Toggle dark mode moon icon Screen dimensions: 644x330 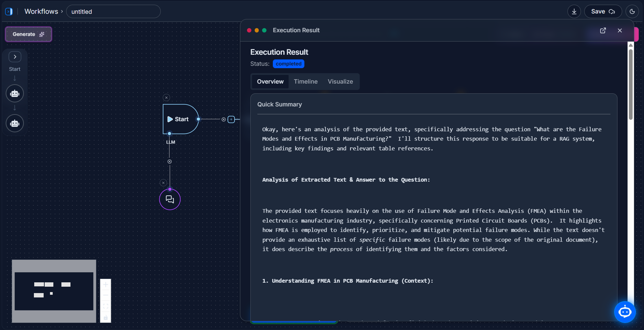632,11
